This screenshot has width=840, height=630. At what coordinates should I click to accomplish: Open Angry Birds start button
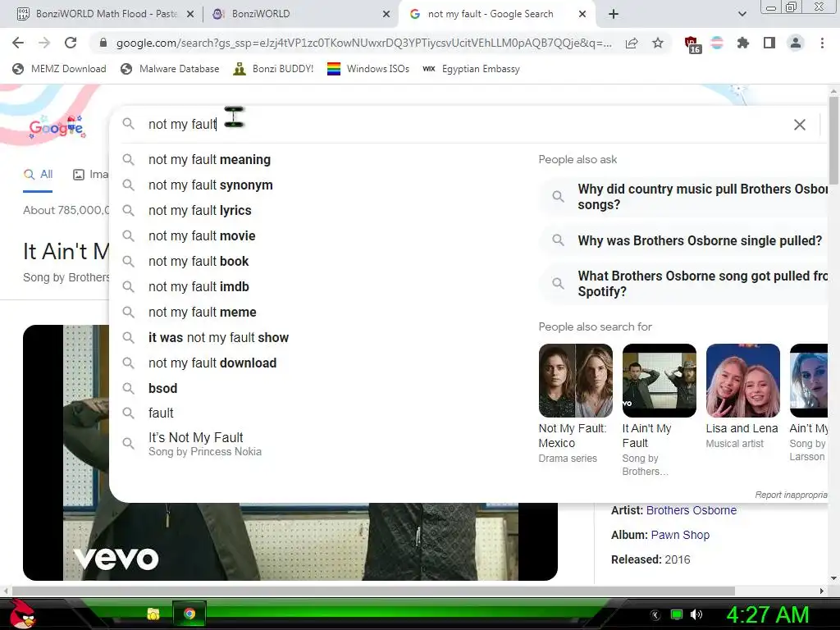[22, 614]
